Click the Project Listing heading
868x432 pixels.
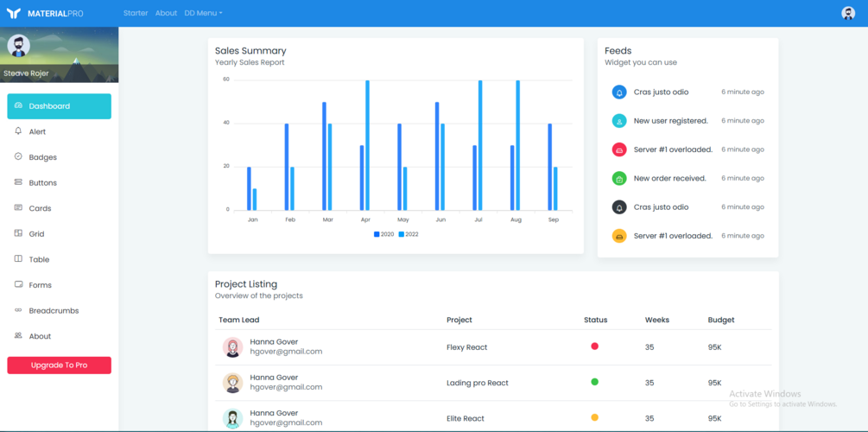[246, 284]
